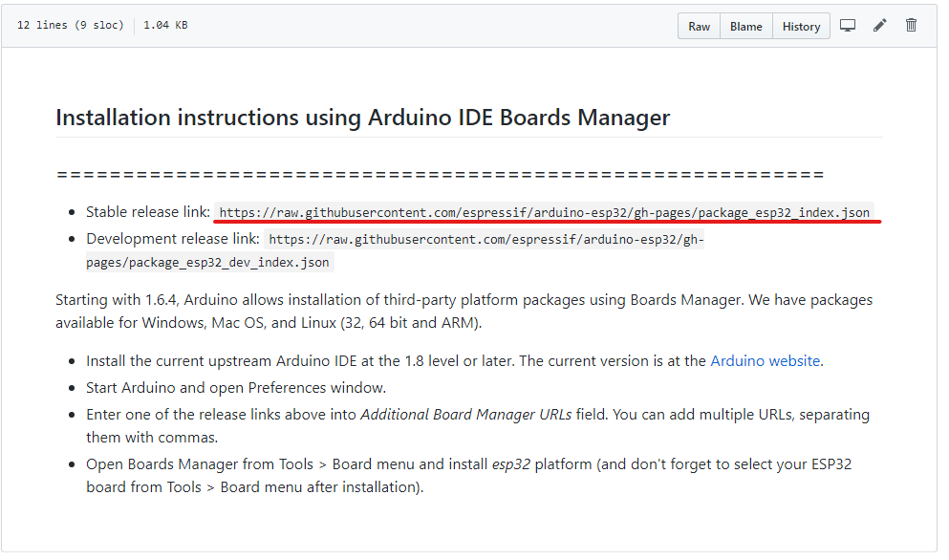The width and height of the screenshot is (949, 560).
Task: Click the '12 lines (9 sloc)' file info
Action: [70, 26]
